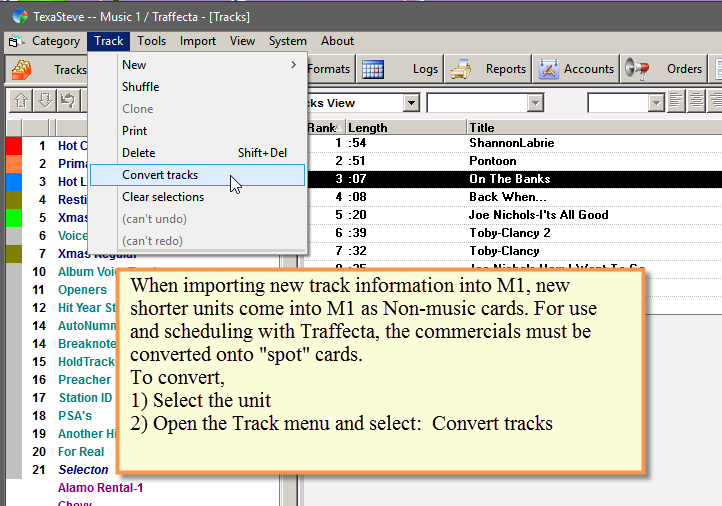
Task: Sort by the Title column header
Action: [594, 128]
